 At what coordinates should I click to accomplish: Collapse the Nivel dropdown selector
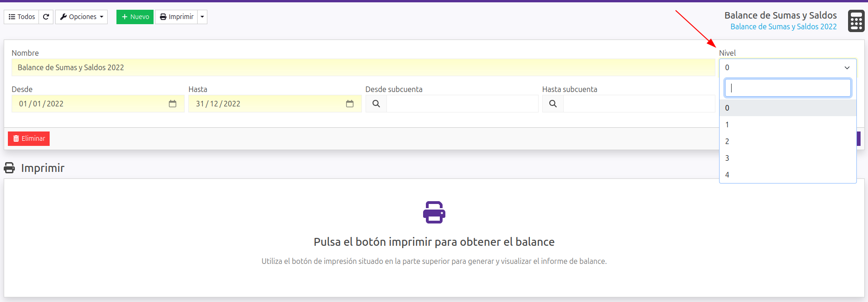[x=788, y=67]
